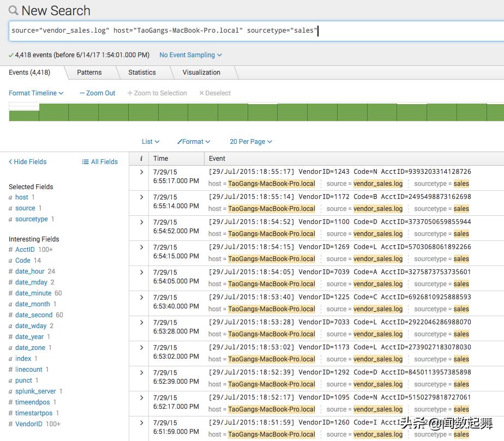Image resolution: width=504 pixels, height=441 pixels.
Task: Click the Event column header
Action: 217,158
